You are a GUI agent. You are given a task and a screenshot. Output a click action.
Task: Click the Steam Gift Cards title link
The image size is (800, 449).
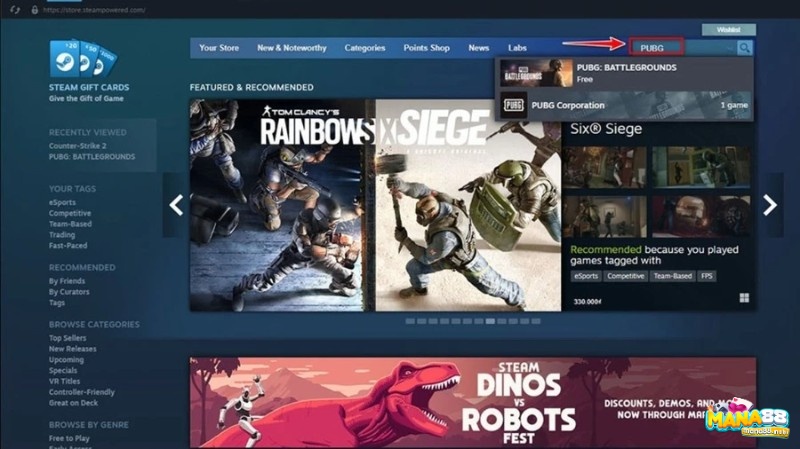89,87
